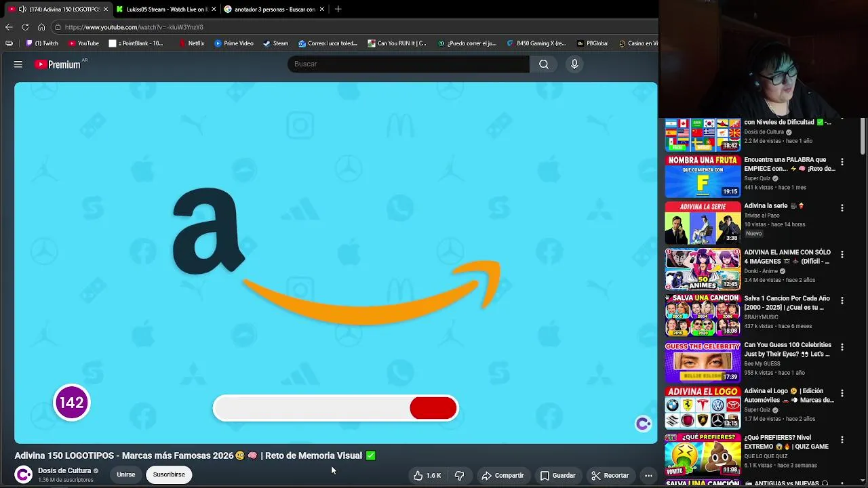
Task: Open options for 'Salva 1 Cancion' video
Action: point(842,300)
